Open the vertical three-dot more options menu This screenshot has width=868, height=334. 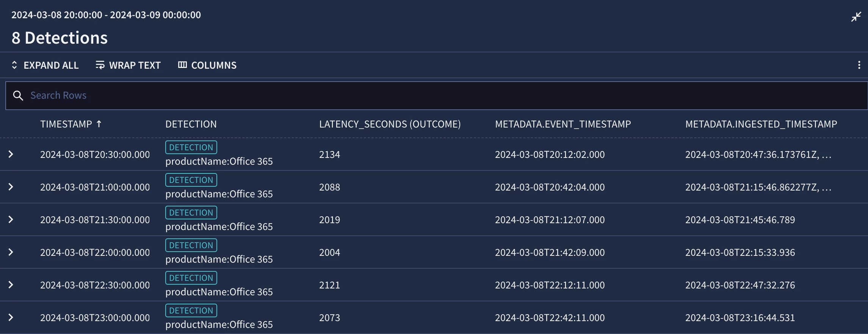859,65
